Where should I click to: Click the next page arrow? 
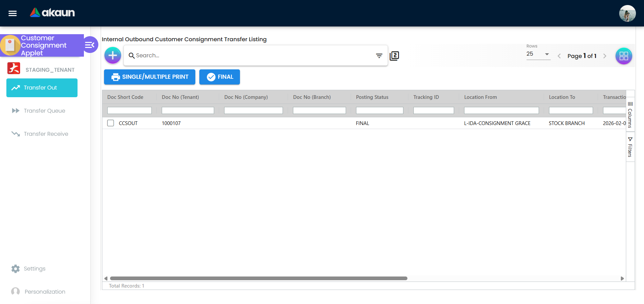(x=605, y=56)
